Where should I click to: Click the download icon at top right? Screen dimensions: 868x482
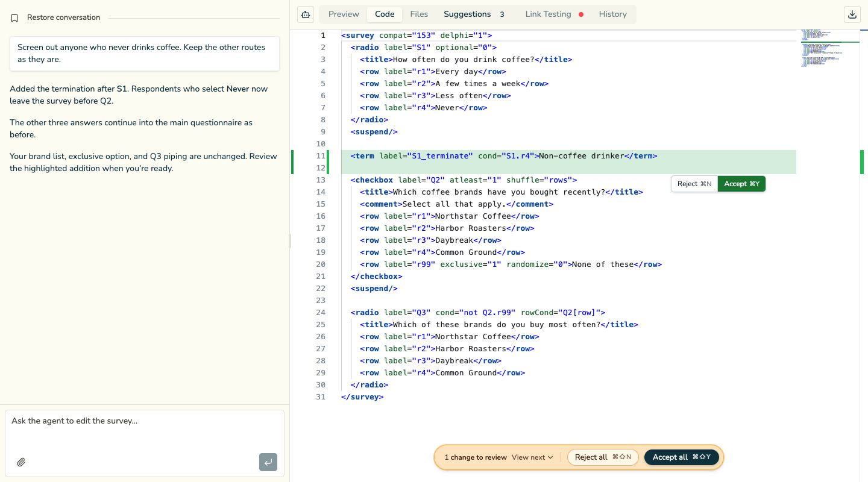click(x=852, y=14)
